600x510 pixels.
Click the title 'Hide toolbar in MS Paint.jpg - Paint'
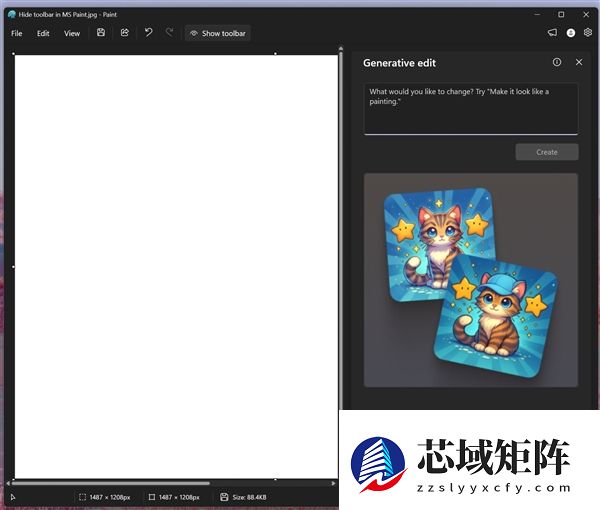click(x=68, y=15)
